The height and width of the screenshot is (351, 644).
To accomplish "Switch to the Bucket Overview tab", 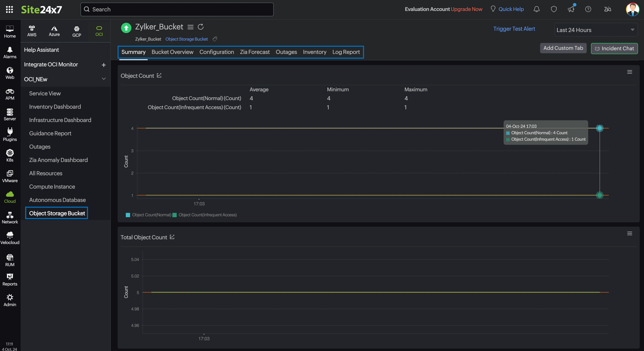I will [172, 52].
